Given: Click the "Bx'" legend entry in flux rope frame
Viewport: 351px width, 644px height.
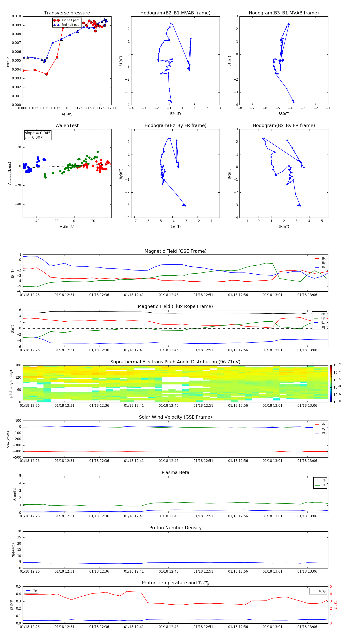Looking at the screenshot, I should coord(320,314).
